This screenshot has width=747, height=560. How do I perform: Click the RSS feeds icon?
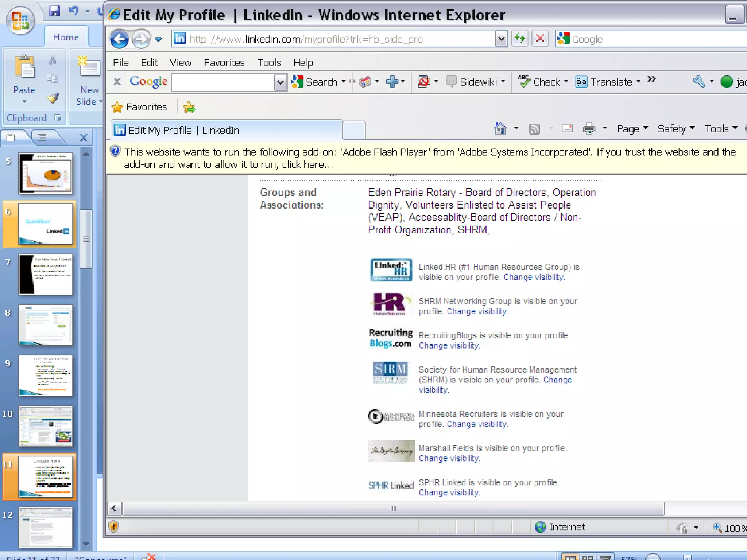[x=534, y=129]
